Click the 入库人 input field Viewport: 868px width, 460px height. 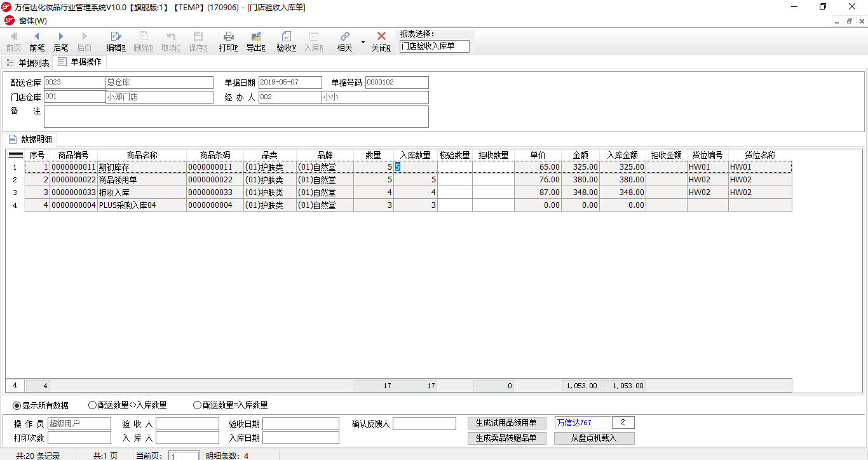click(187, 438)
